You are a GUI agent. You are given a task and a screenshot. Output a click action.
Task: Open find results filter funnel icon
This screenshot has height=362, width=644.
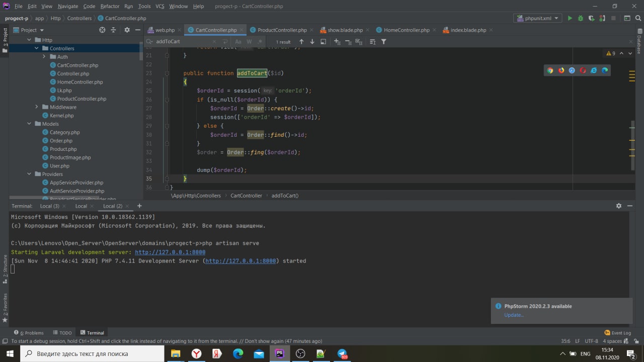(x=383, y=42)
